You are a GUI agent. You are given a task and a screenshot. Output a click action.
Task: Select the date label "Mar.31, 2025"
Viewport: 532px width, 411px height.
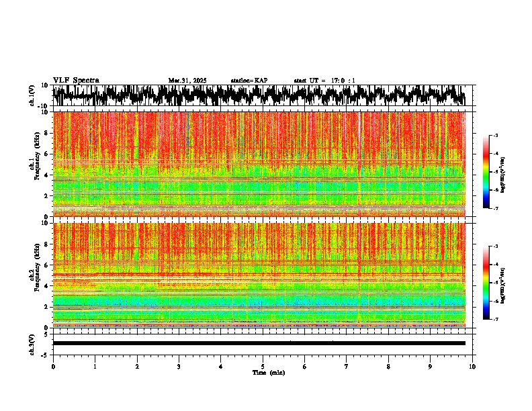[187, 81]
